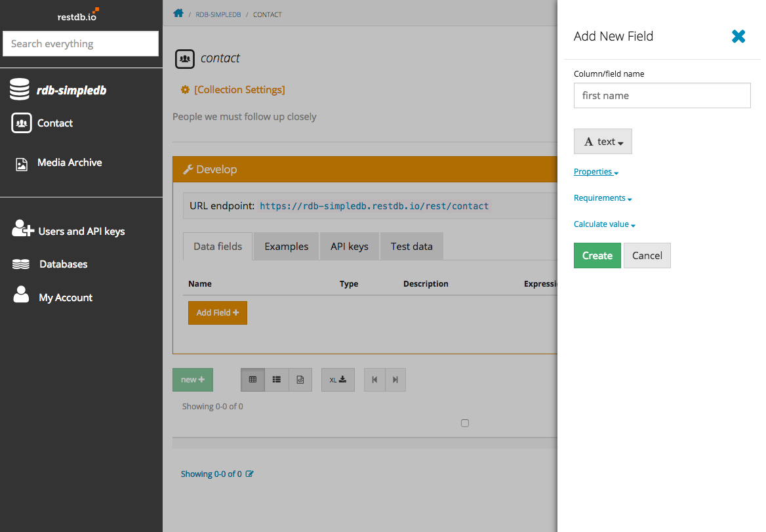
Task: Click the restdb.io logo
Action: (78, 14)
